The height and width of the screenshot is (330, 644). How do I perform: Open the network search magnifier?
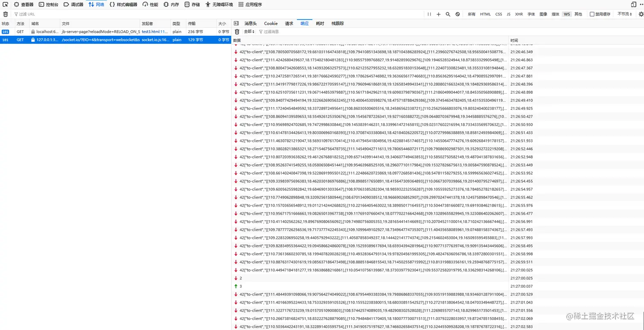(448, 14)
